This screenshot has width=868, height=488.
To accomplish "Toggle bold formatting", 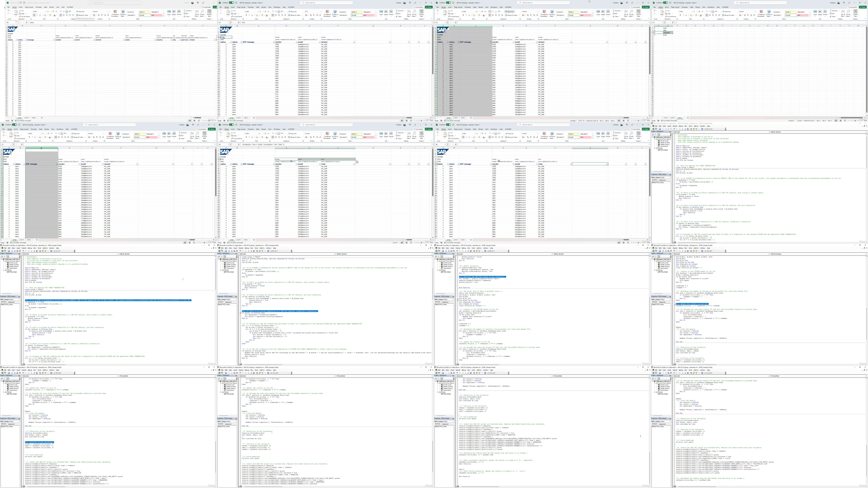I will (x=34, y=15).
